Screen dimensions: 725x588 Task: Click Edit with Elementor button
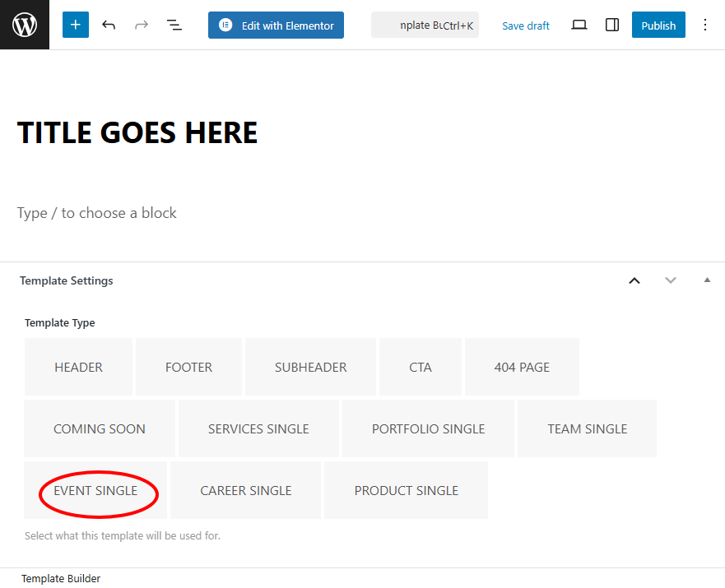coord(276,25)
